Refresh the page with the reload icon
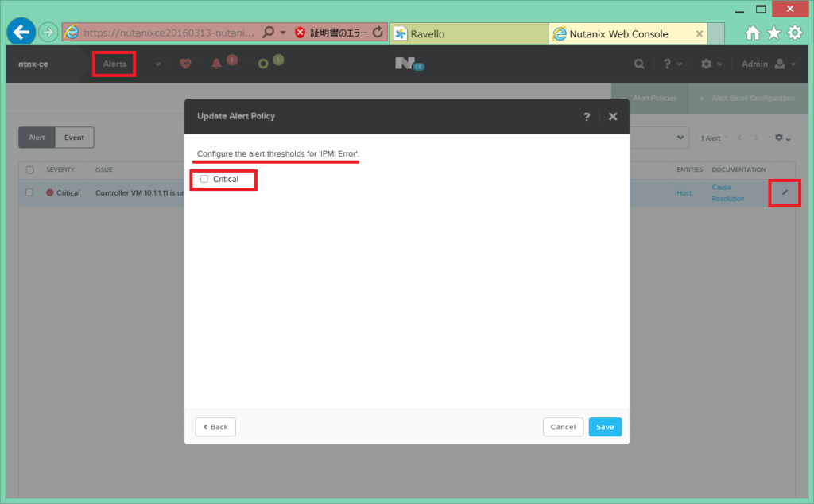 pos(378,32)
